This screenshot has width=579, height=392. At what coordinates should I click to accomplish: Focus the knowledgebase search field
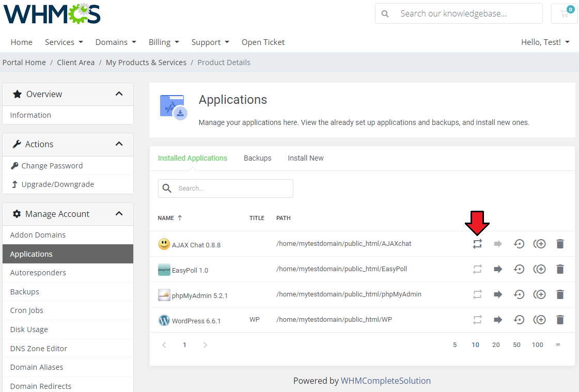coord(459,13)
